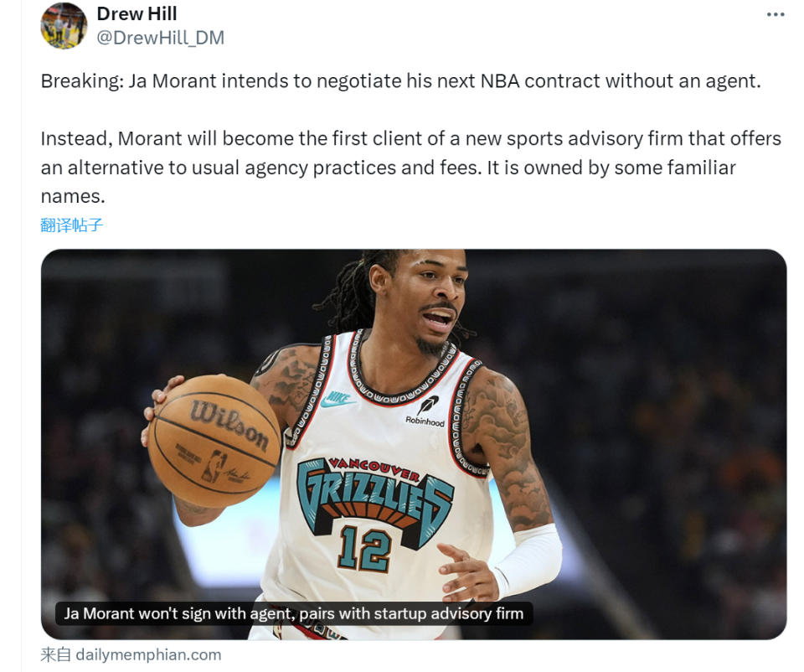Open the Drew Hill display name link
This screenshot has height=672, width=804.
click(137, 14)
